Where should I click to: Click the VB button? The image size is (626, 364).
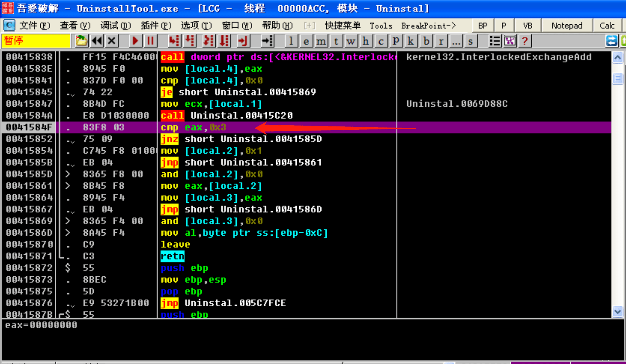tap(528, 25)
